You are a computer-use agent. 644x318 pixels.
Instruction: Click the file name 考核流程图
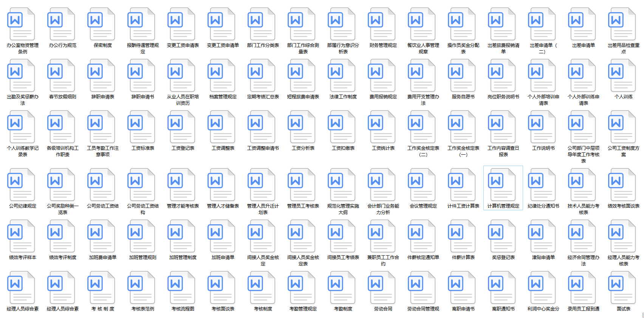[183, 309]
